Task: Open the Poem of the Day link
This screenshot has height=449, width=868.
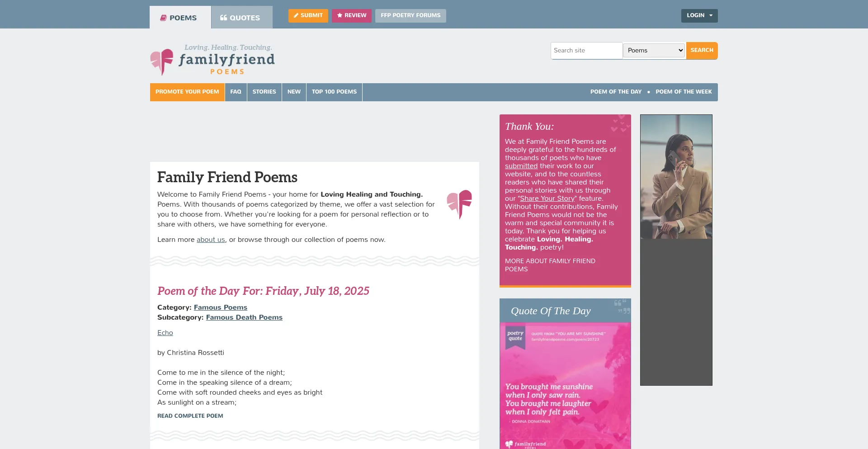Action: [615, 92]
